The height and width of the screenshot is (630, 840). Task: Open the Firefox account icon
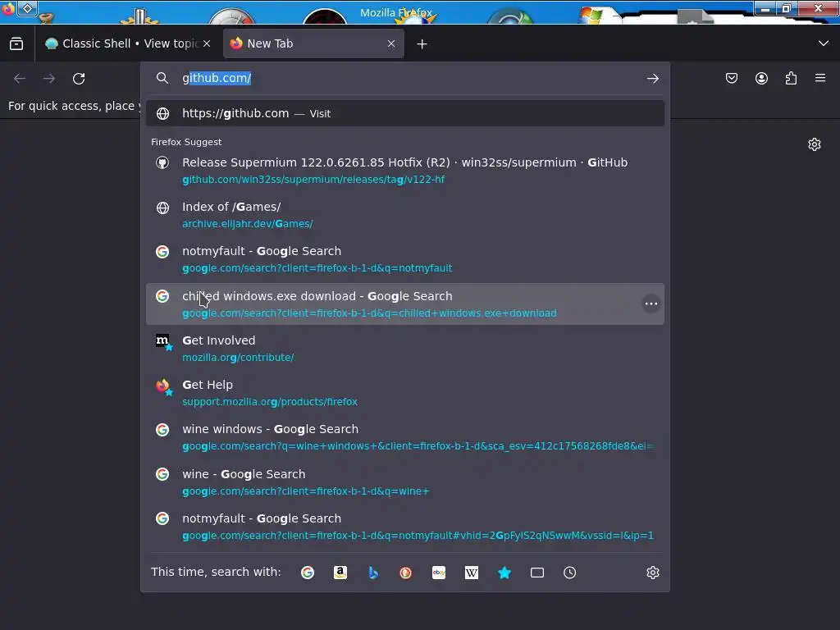point(761,78)
